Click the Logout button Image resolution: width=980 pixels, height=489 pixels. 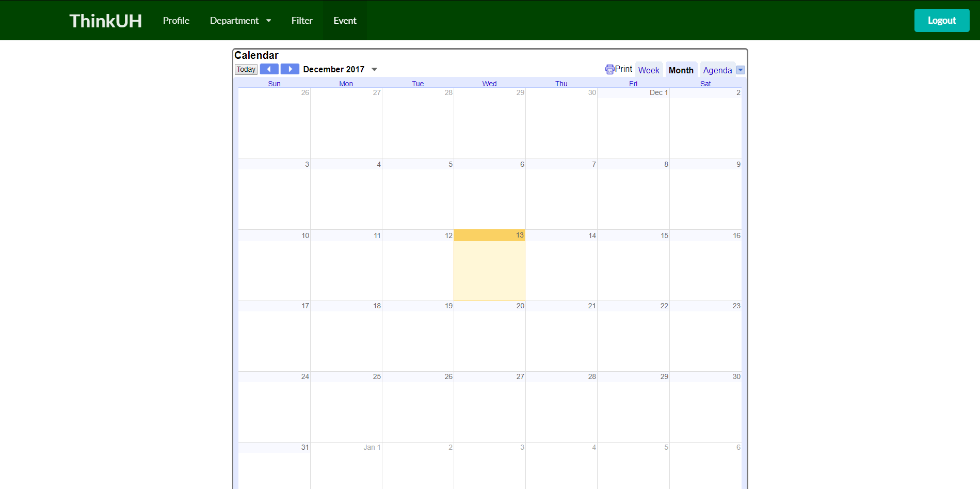click(941, 21)
